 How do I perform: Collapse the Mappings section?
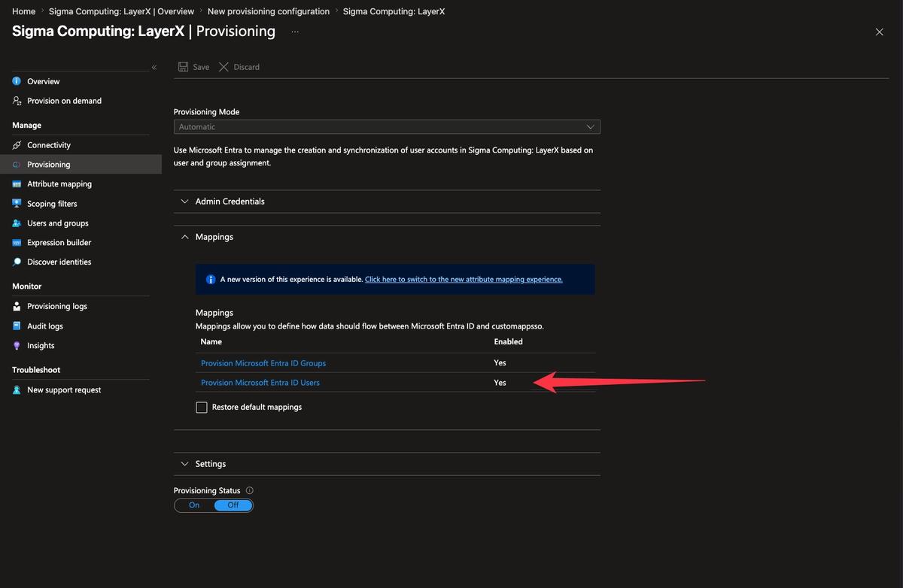pyautogui.click(x=387, y=237)
